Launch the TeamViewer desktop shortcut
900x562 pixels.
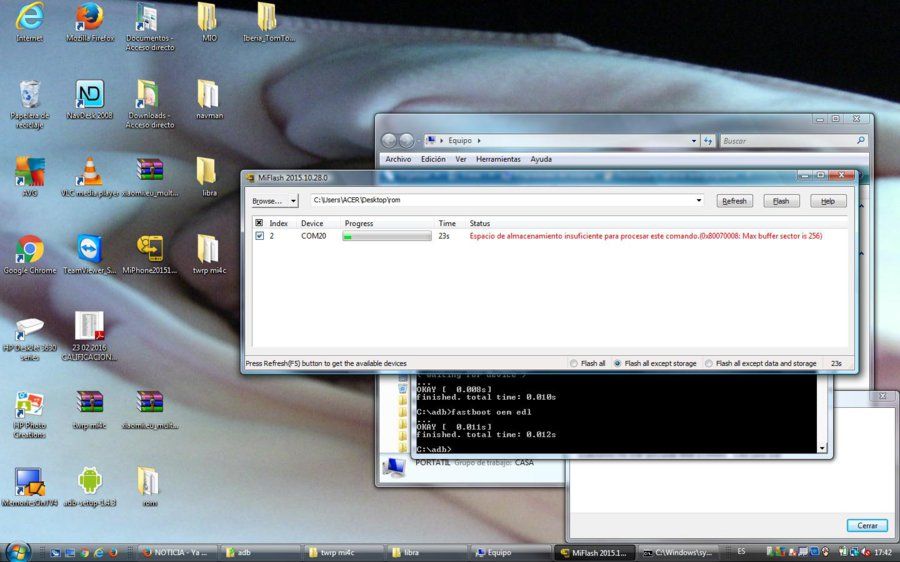coord(90,254)
